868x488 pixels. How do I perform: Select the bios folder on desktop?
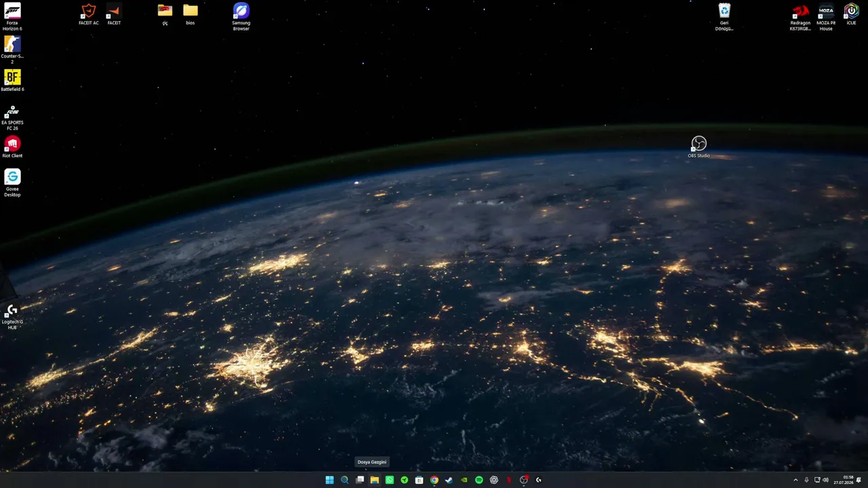191,14
